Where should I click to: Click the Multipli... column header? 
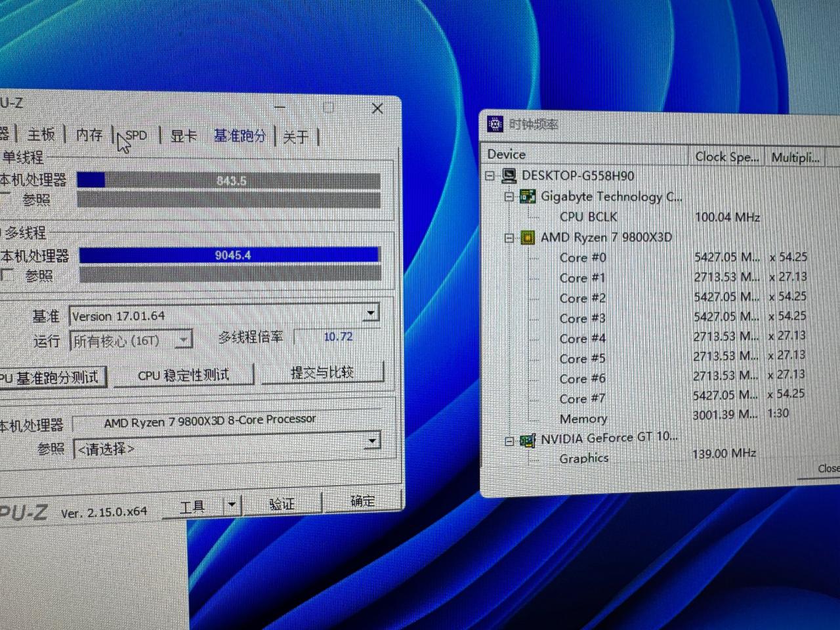pos(795,157)
